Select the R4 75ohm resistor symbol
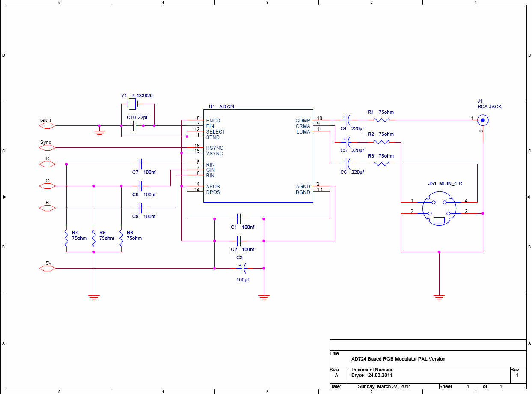 coord(66,238)
